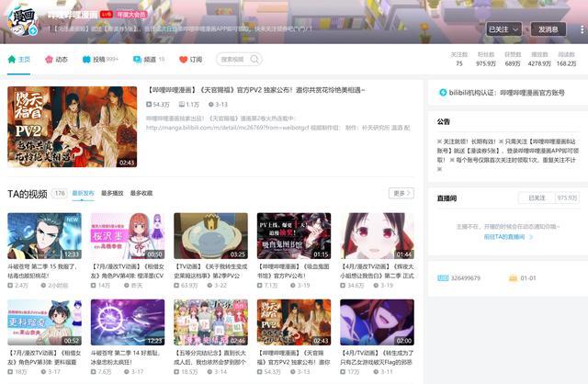This screenshot has height=384, width=588.
Task: Open the 主页 home tab
Action: pos(19,59)
